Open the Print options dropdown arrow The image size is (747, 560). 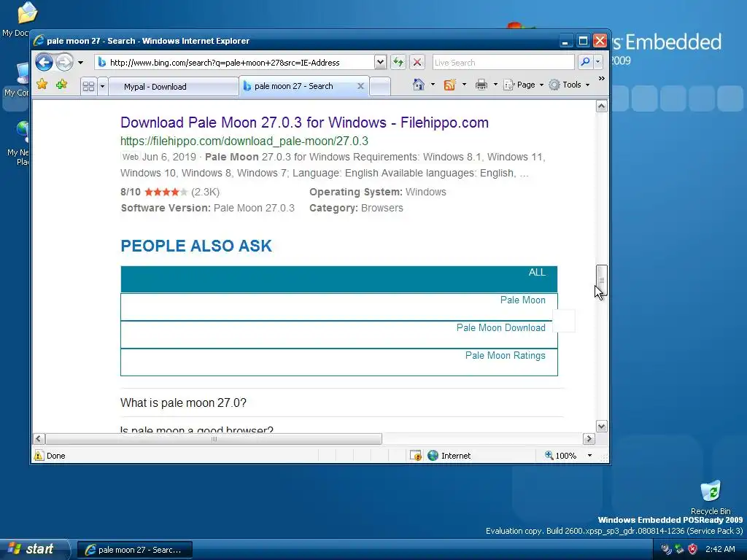(495, 85)
